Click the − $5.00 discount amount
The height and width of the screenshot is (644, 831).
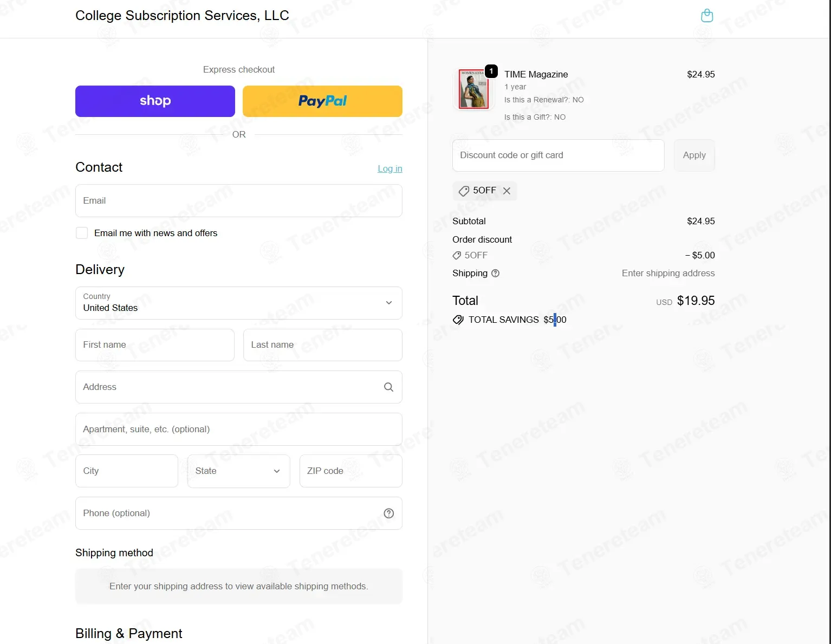(x=700, y=256)
